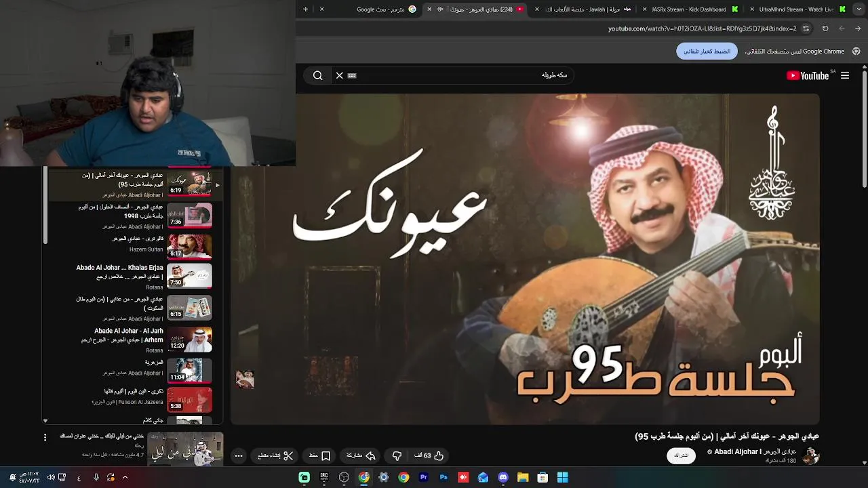Play the 11:04 playlist video
868x488 pixels.
click(190, 371)
